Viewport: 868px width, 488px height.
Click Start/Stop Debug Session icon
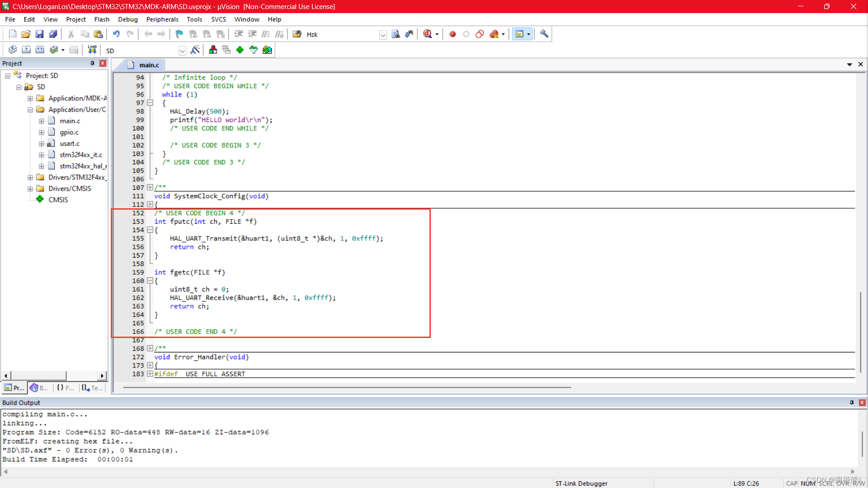pos(428,34)
